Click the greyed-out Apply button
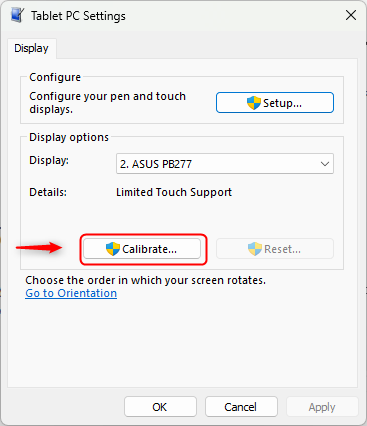Image resolution: width=367 pixels, height=426 pixels. coord(322,407)
